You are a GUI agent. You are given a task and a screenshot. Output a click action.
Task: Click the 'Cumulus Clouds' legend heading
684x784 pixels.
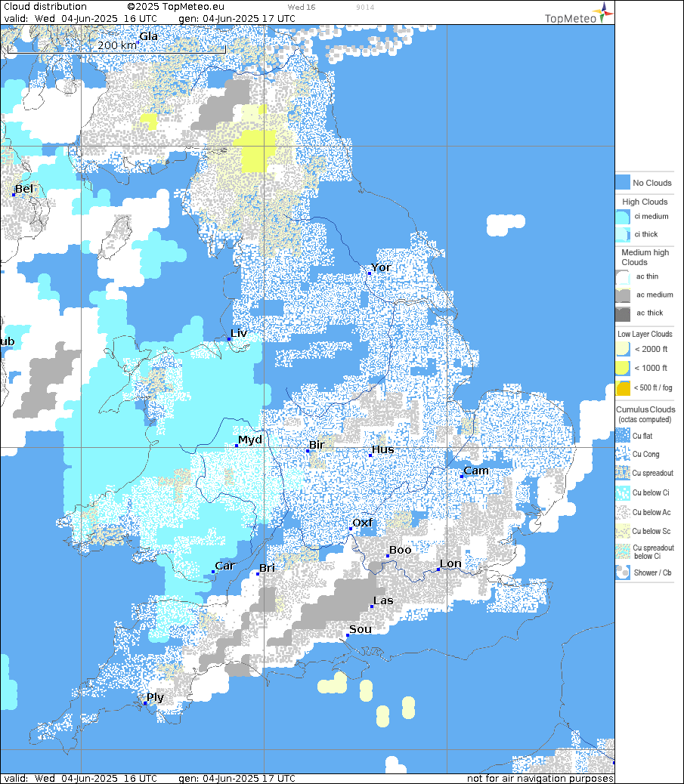point(645,409)
